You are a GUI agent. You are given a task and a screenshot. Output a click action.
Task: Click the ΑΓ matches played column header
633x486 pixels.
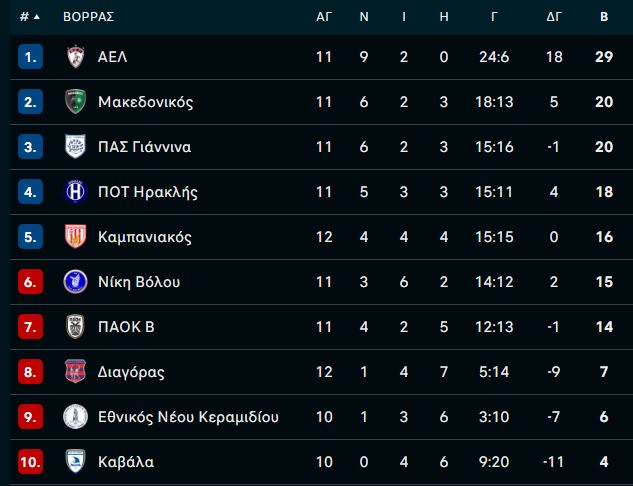(x=324, y=17)
